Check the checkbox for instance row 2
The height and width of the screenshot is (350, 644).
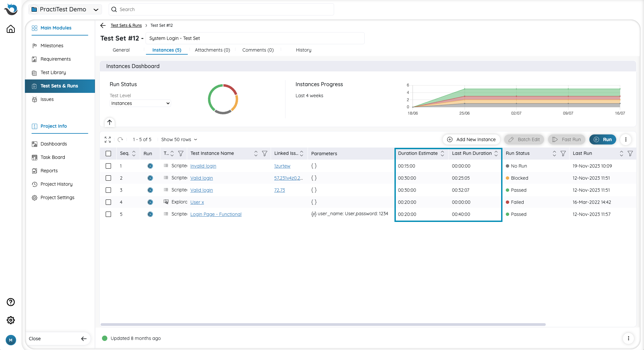click(x=108, y=178)
